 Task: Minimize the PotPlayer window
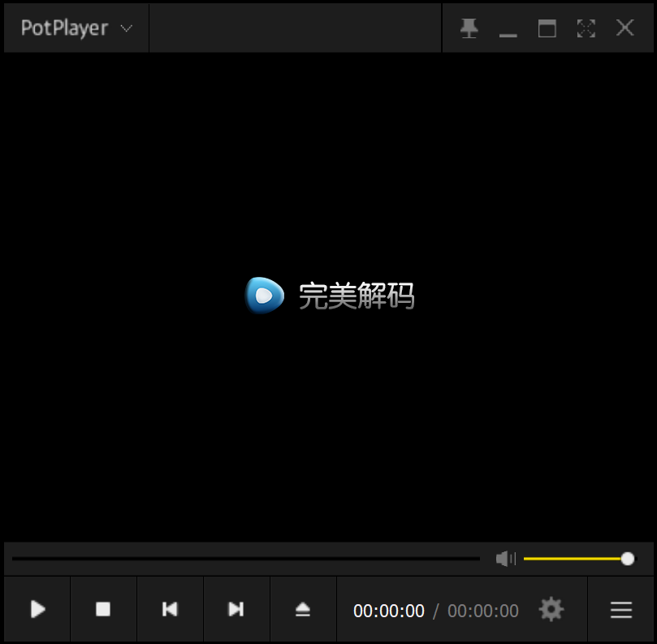tap(508, 35)
